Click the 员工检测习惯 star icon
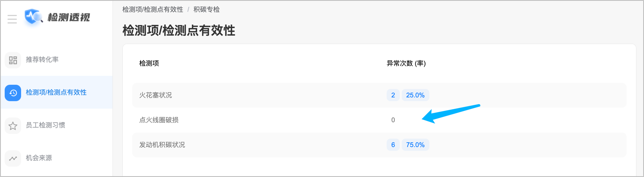Screen dimensions: 644x177 13,126
